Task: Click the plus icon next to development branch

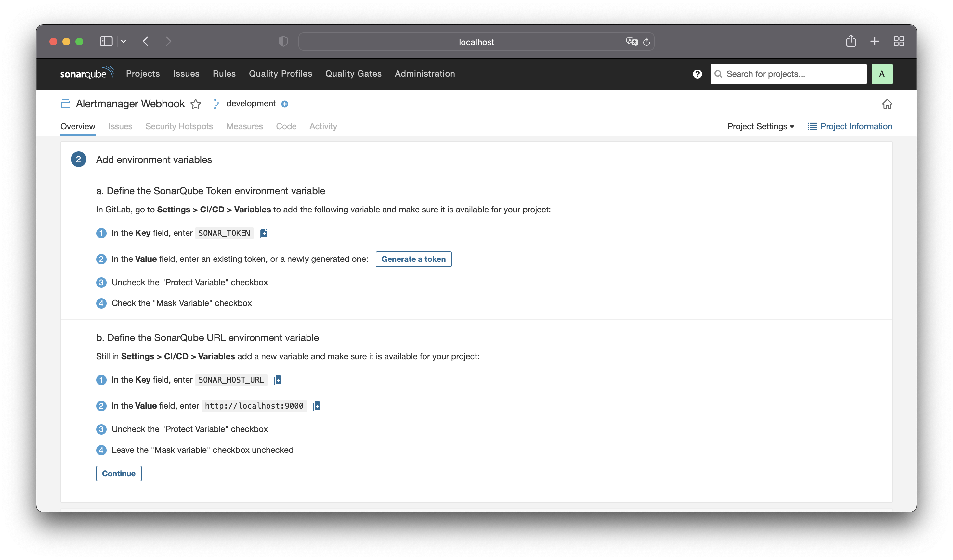Action: coord(285,104)
